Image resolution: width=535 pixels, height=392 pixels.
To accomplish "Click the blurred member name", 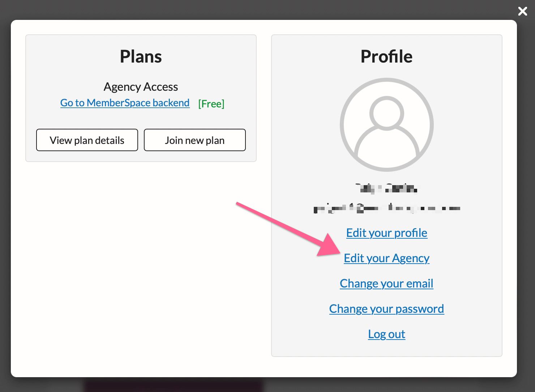I will [x=386, y=188].
